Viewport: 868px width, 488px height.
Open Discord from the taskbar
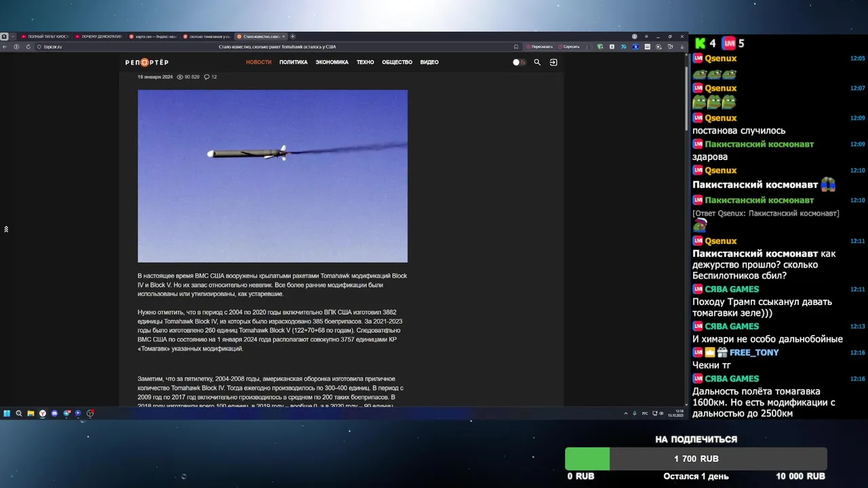(x=54, y=413)
